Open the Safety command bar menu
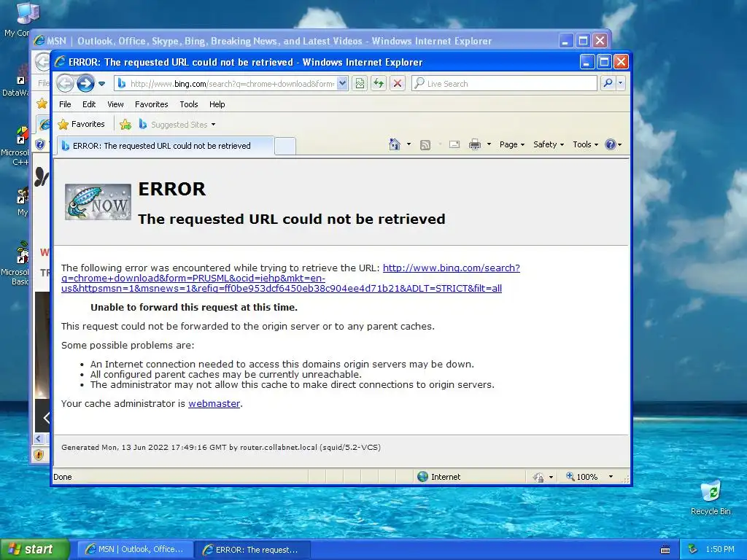Screen dimensions: 747x560 (549, 144)
